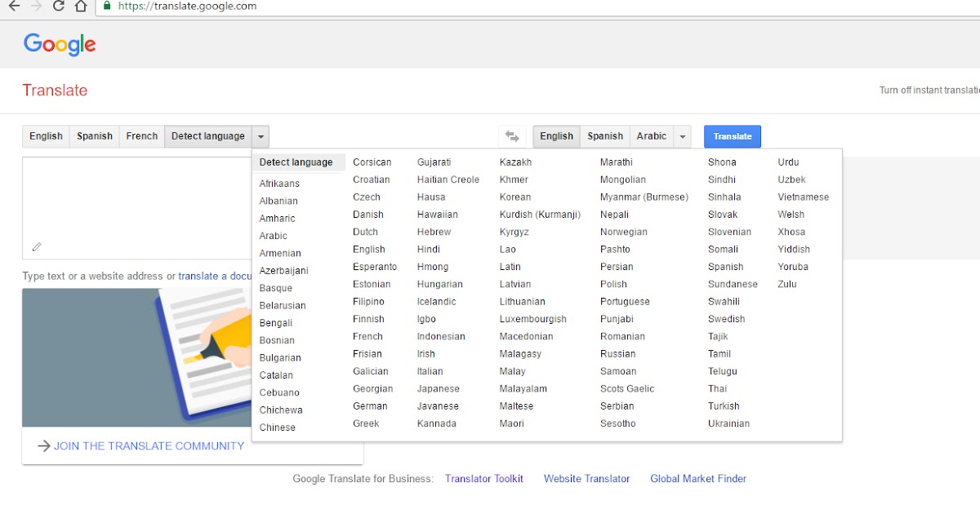980x514 pixels.
Task: Click the browser address bar
Action: (327, 7)
